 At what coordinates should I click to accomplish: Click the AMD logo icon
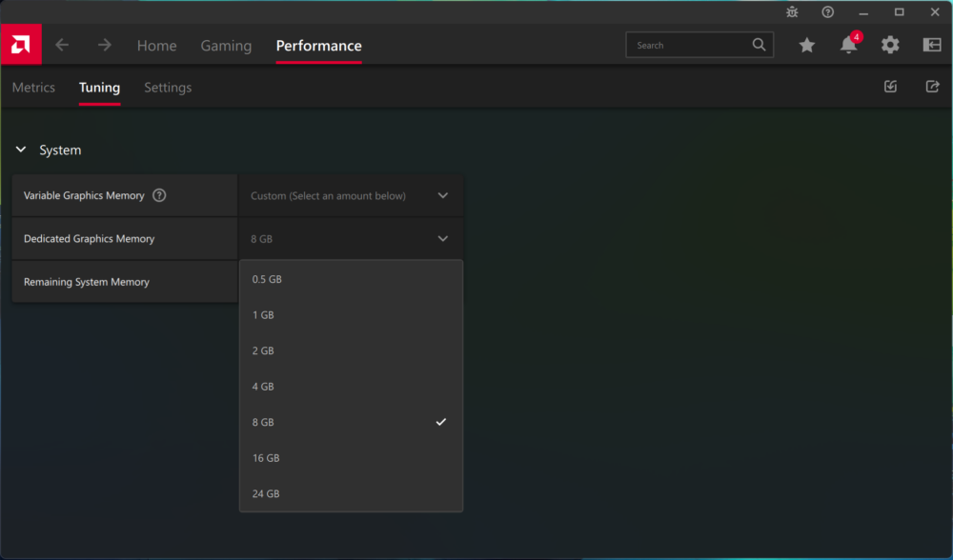[x=21, y=45]
